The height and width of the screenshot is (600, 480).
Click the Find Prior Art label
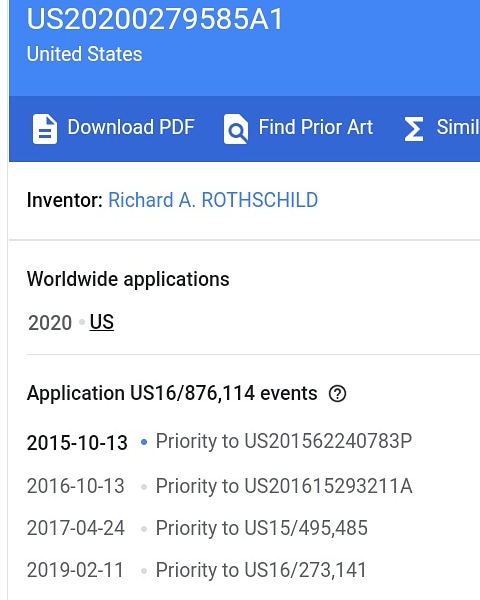click(x=316, y=127)
